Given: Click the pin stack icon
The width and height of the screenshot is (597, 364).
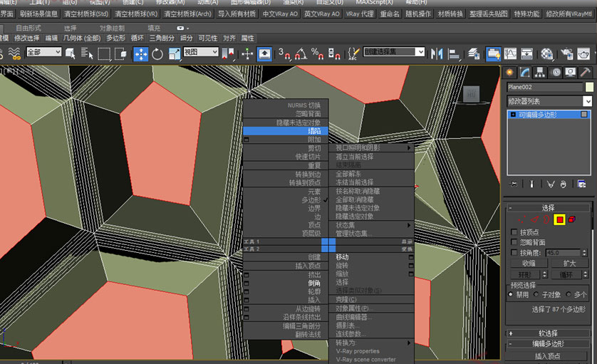Looking at the screenshot, I should [513, 184].
